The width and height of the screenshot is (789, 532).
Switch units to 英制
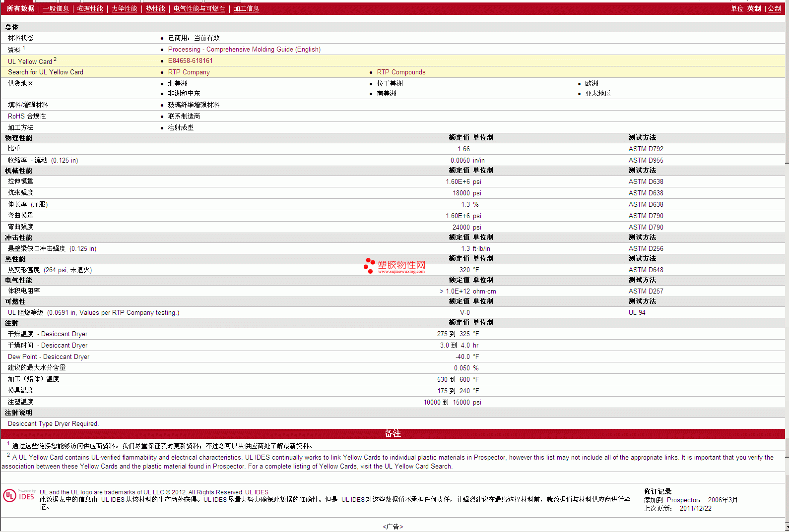point(754,8)
